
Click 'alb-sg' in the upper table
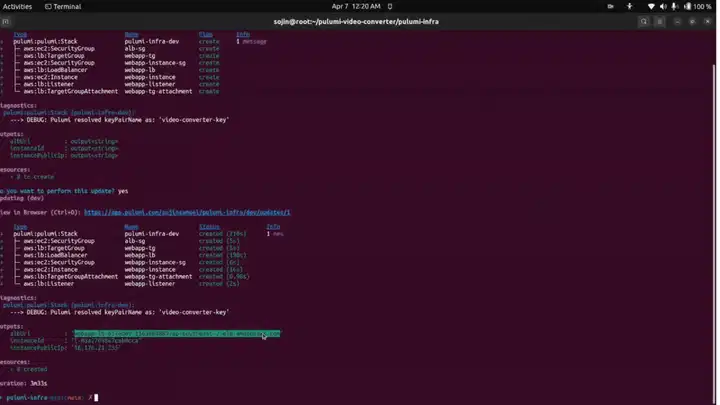135,49
